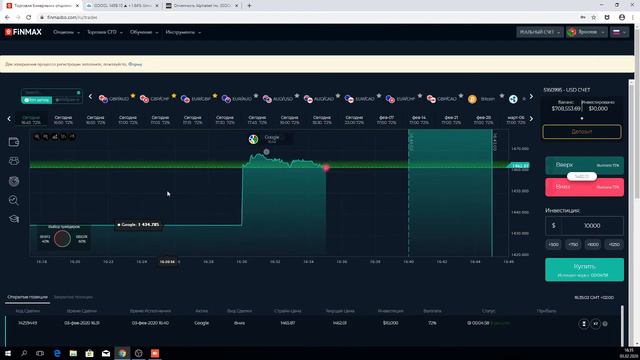Click the round clock-like sidebar icon
640x360 pixels.
pos(14,181)
